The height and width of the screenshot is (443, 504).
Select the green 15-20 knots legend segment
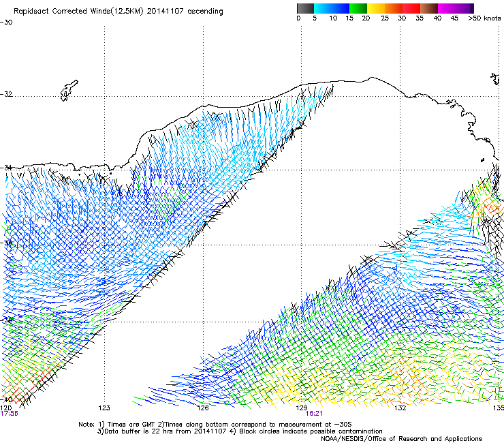358,8
